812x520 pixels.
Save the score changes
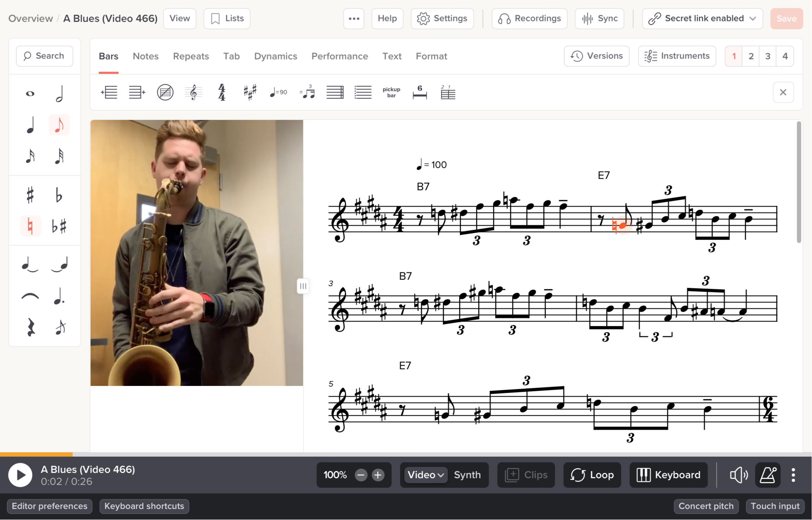coord(786,18)
